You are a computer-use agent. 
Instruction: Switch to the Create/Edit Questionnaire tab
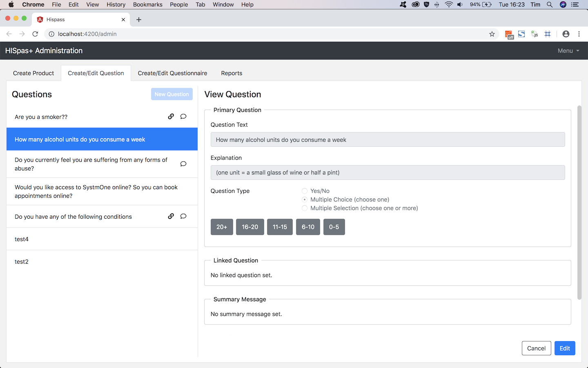click(172, 73)
